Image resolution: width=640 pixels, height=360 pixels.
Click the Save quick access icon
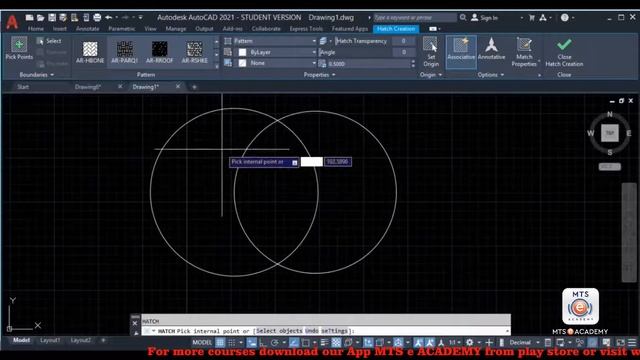pyautogui.click(x=52, y=18)
